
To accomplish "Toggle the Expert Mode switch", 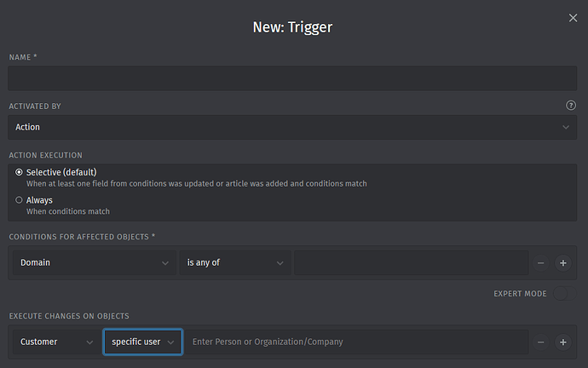I will (x=564, y=293).
